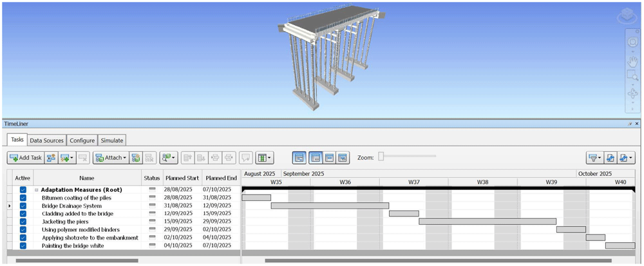Click status icon of Painting the bridge white
Image resolution: width=644 pixels, height=266 pixels.
click(153, 245)
